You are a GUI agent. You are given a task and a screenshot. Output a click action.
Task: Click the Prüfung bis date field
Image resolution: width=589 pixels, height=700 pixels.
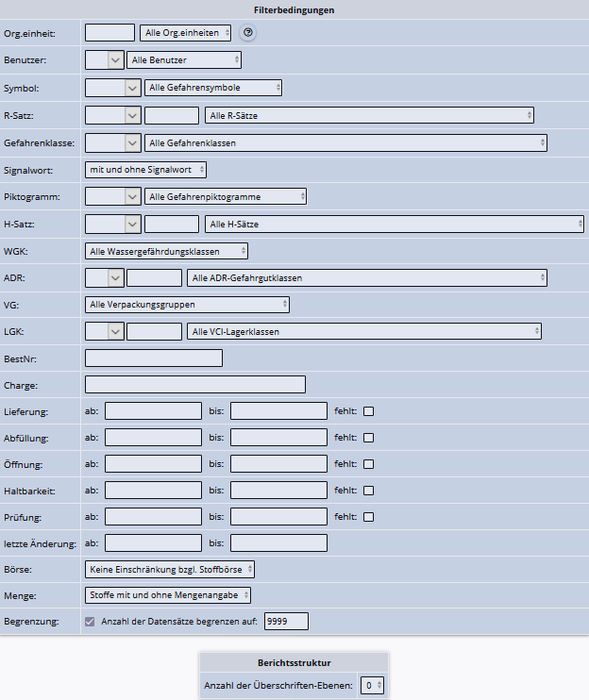tap(278, 517)
